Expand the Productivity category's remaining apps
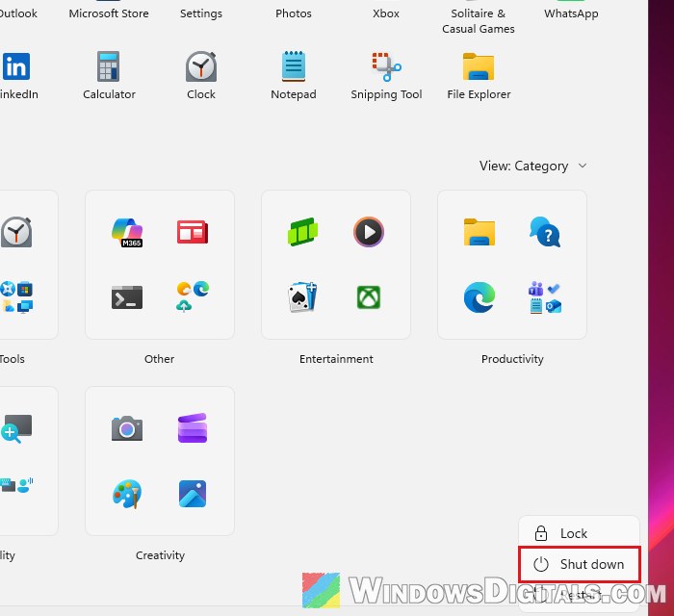Screen dimensions: 674x616 [545, 297]
